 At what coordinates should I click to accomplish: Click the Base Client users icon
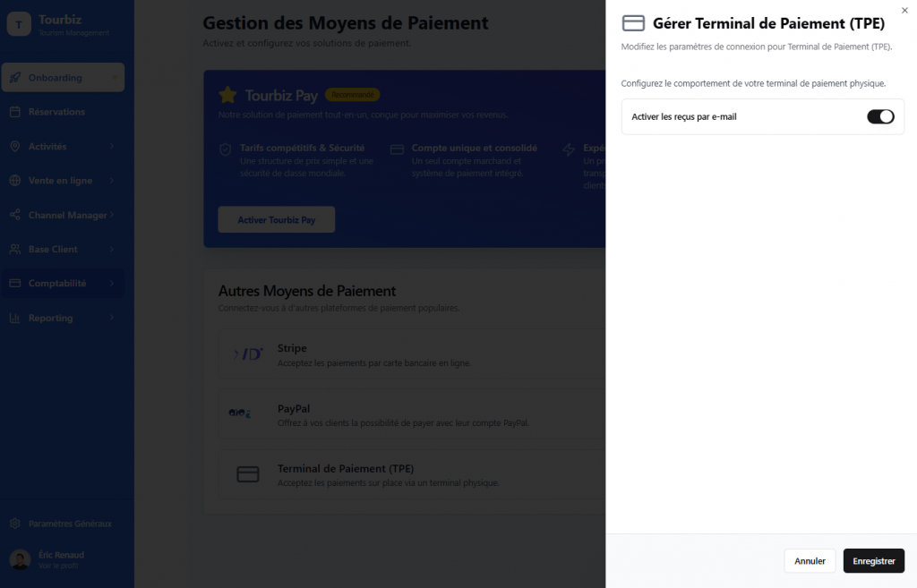pos(14,249)
